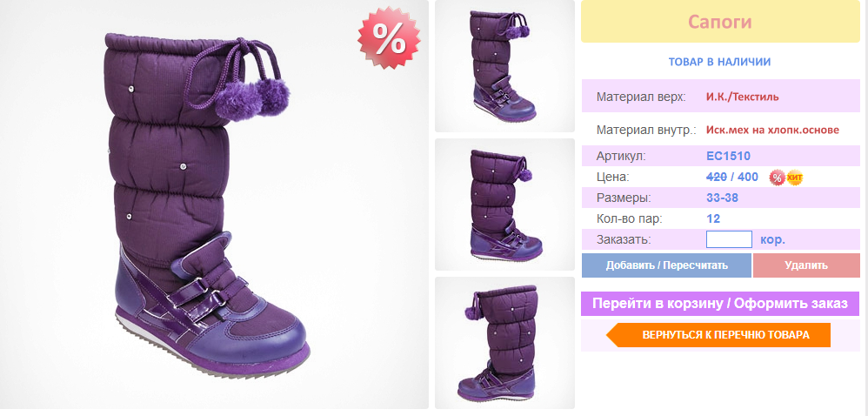Select the top boot thumbnail with strap view
The height and width of the screenshot is (416, 868).
point(504,66)
